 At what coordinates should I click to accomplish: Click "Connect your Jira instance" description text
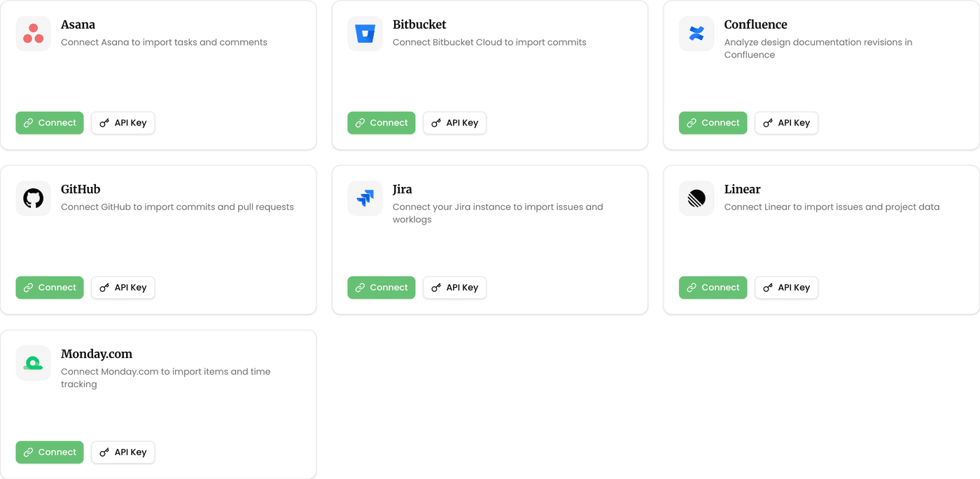click(498, 213)
